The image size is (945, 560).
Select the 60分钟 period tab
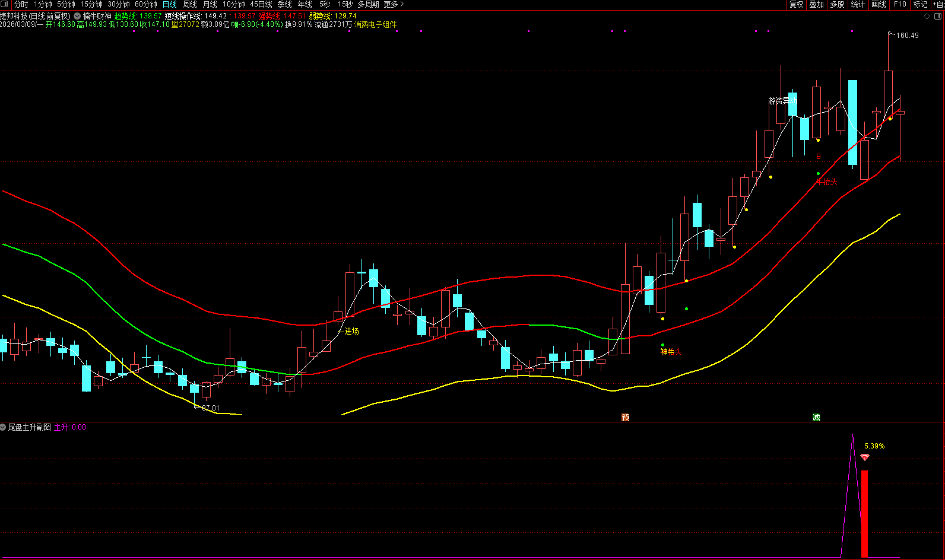point(146,4)
